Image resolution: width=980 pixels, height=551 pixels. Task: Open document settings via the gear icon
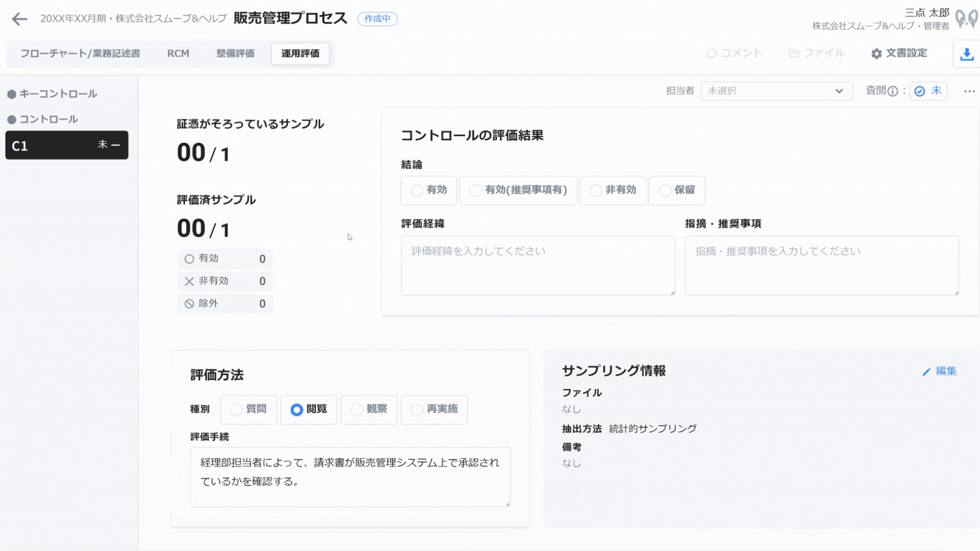click(x=876, y=54)
